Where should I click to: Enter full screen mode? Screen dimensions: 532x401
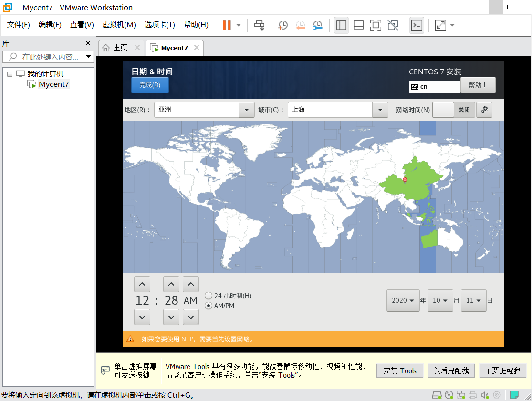coord(376,25)
